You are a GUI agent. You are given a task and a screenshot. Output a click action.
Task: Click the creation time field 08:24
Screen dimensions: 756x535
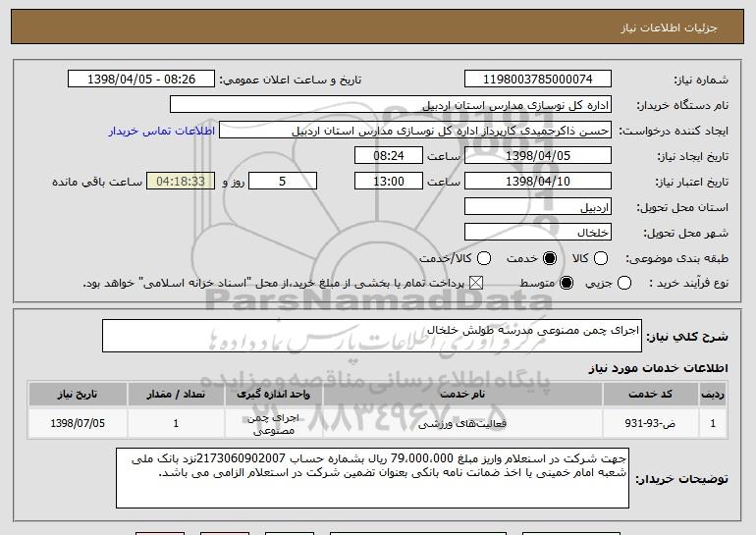point(389,156)
